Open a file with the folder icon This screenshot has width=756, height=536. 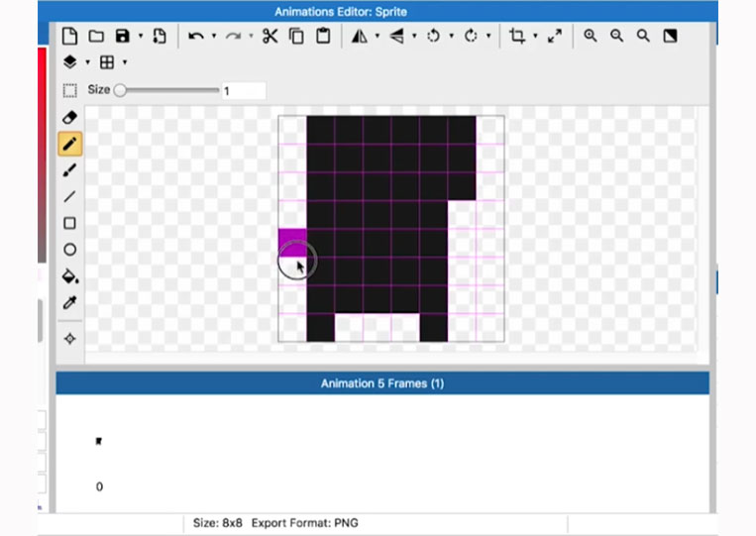pos(96,36)
